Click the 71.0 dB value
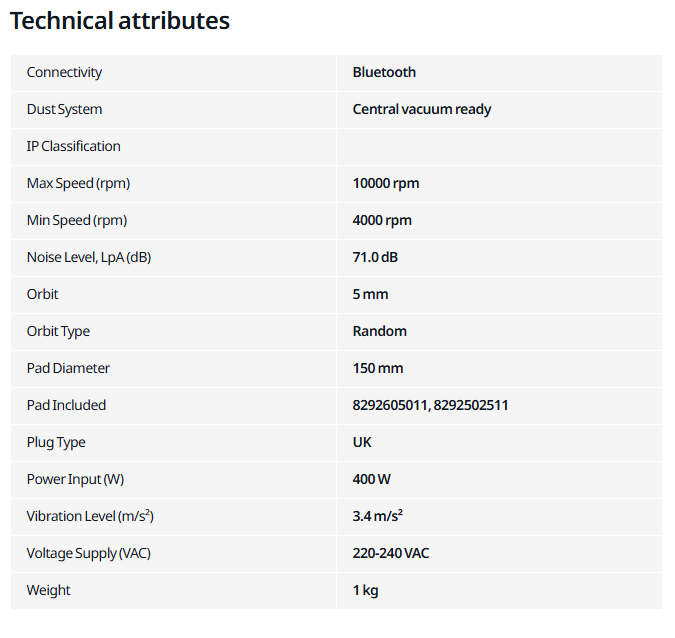 pos(375,257)
